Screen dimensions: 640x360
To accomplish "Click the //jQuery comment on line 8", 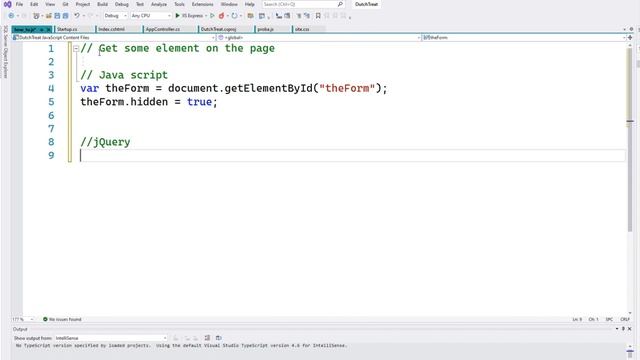I will [105, 142].
